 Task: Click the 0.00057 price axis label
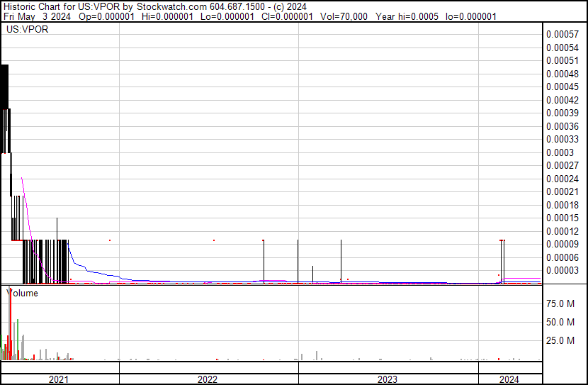click(562, 34)
